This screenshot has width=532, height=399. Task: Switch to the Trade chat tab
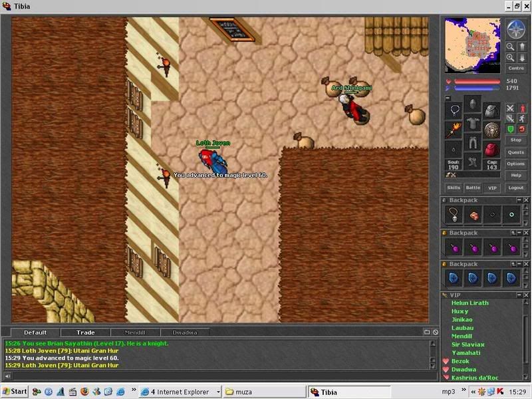click(86, 332)
